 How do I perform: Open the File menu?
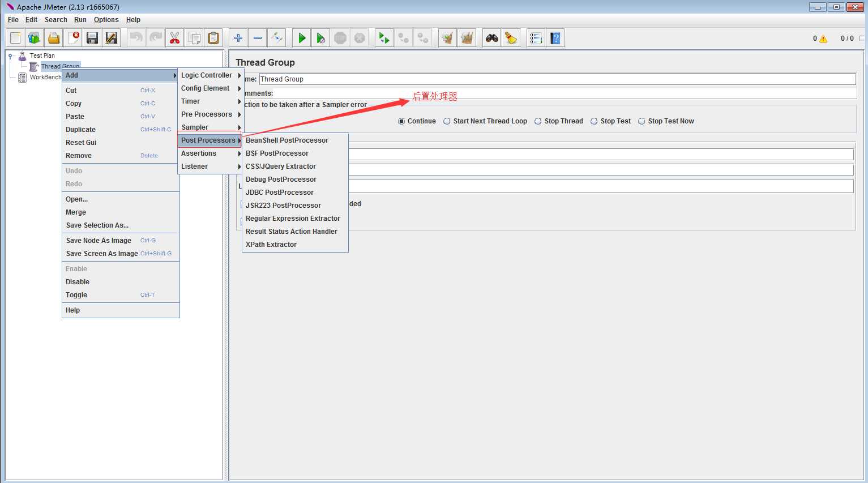click(13, 20)
